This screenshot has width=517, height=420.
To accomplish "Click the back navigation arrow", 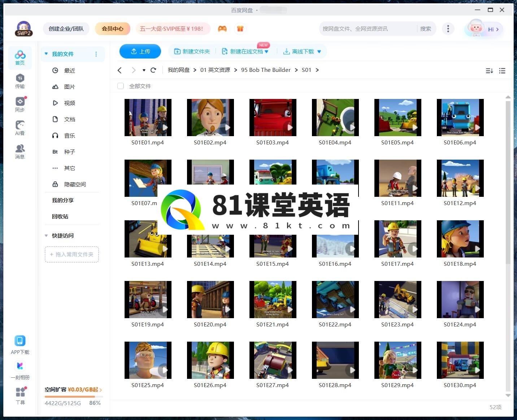I will pos(120,70).
